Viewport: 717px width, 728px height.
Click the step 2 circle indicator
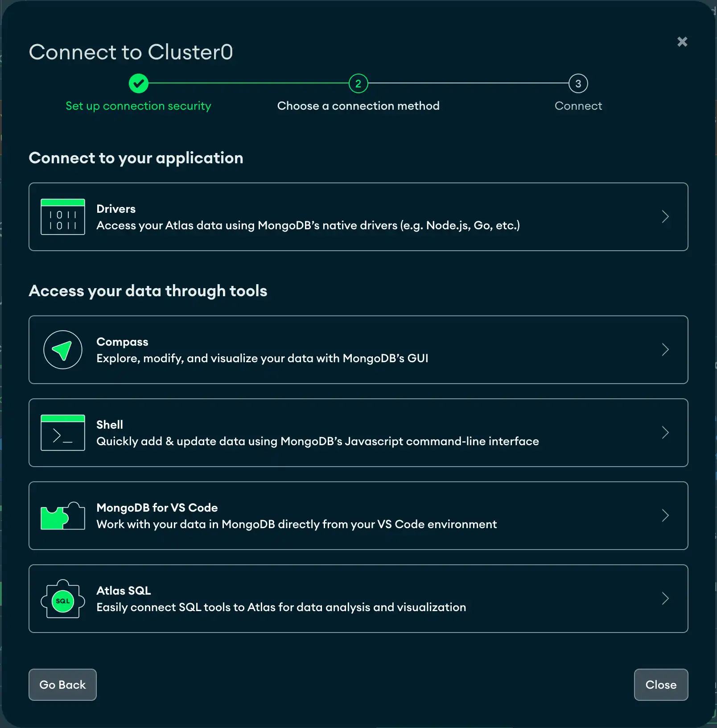(x=358, y=83)
